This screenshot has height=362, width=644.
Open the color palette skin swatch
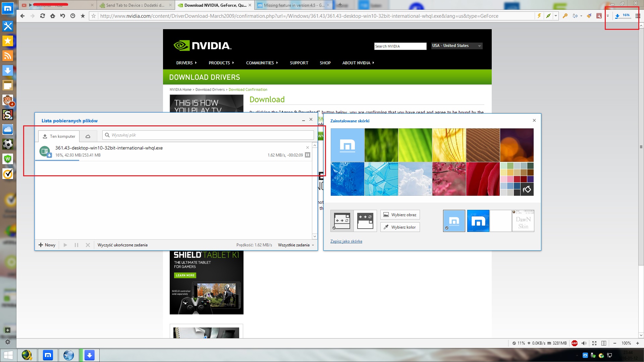pos(517,179)
